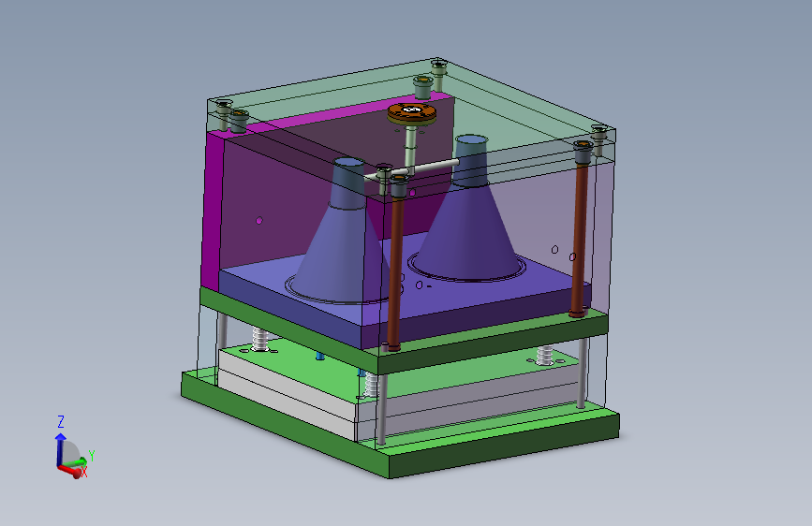Image resolution: width=812 pixels, height=526 pixels.
Task: Click the green Y axis label of the triad
Action: [92, 456]
